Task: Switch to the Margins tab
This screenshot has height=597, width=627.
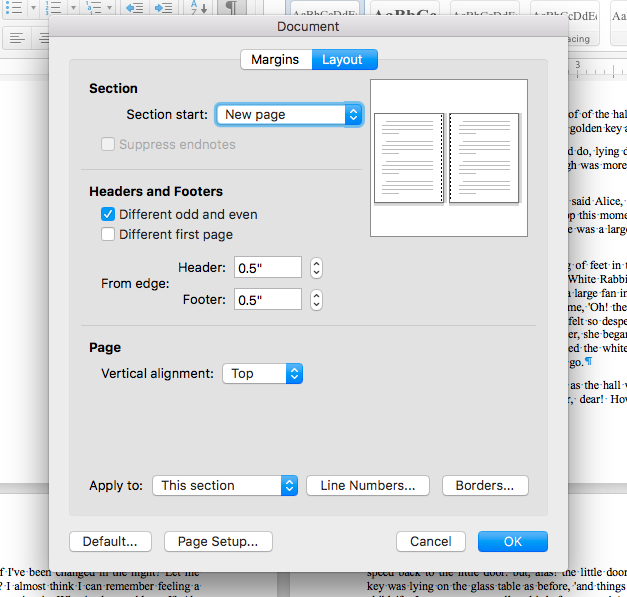Action: point(276,60)
